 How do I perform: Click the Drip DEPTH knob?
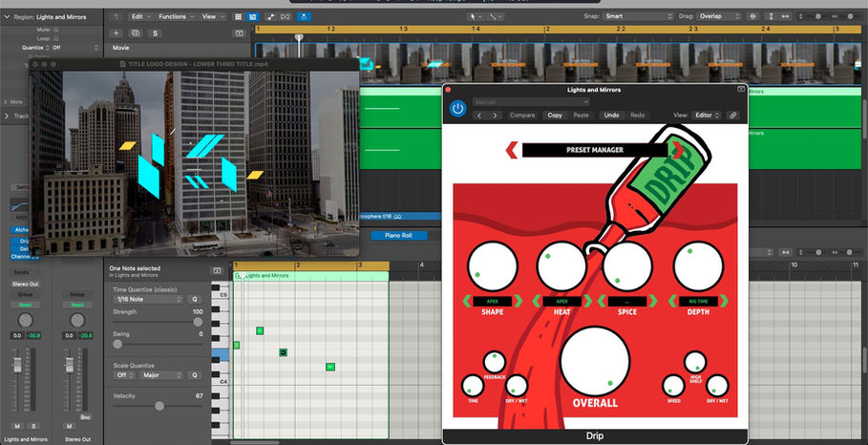[698, 266]
